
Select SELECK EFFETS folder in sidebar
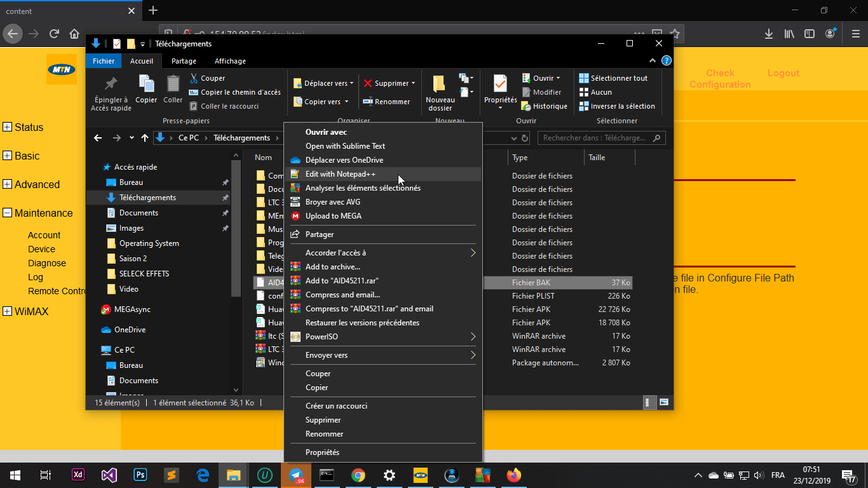click(144, 274)
